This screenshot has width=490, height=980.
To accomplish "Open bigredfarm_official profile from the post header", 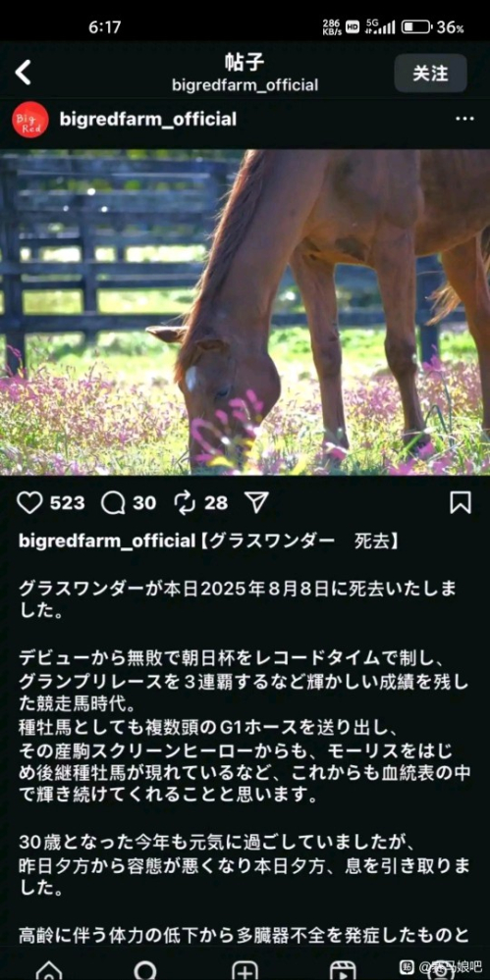I will (x=147, y=120).
